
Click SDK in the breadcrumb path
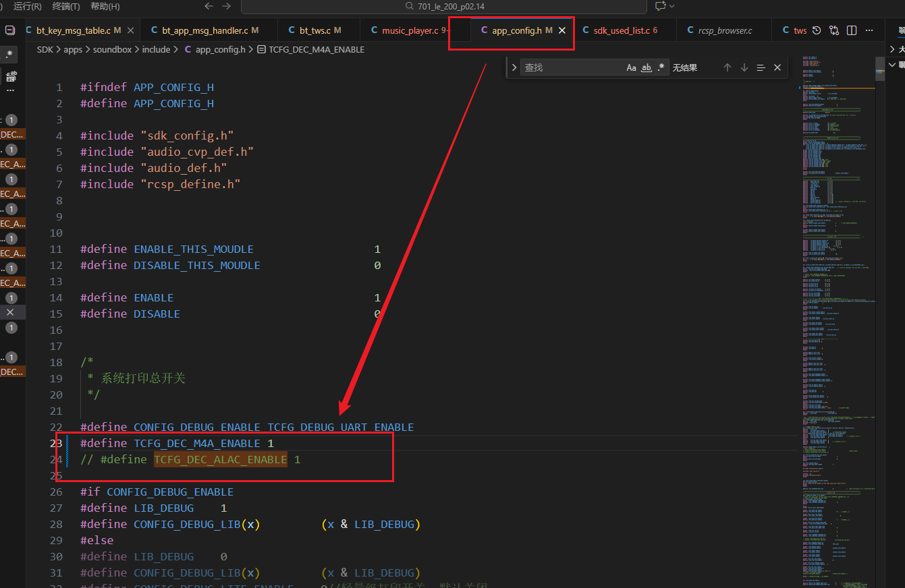(45, 50)
